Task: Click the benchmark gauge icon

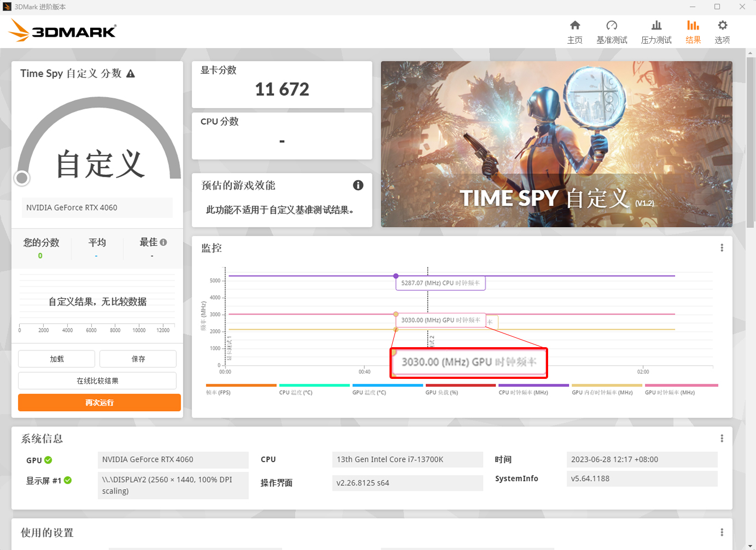Action: click(x=612, y=25)
